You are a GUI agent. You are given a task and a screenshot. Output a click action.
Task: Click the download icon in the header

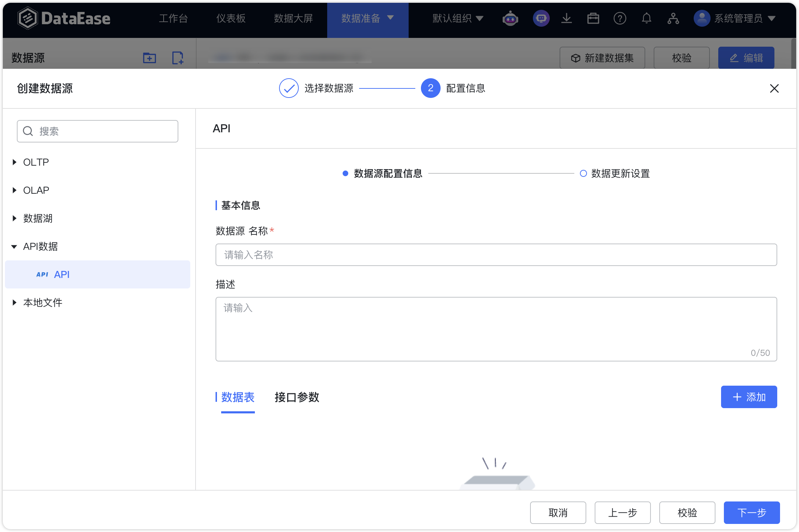567,18
